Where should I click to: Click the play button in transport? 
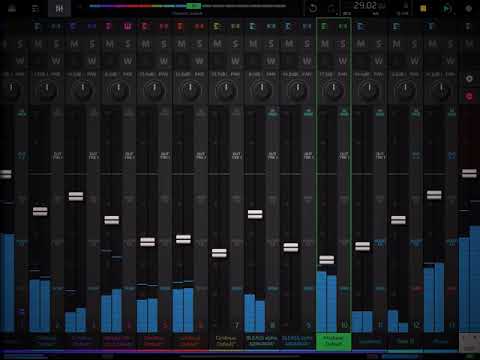click(447, 9)
